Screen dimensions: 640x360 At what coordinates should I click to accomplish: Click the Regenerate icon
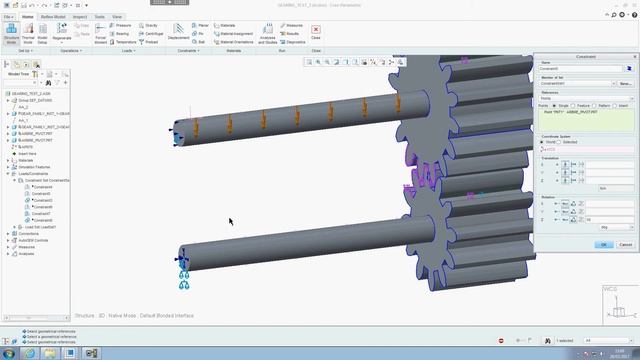pos(62,28)
